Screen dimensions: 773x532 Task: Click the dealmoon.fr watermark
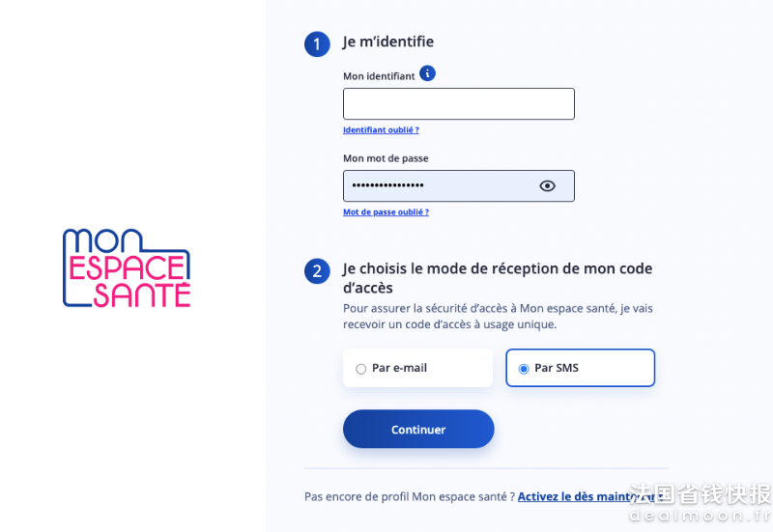[700, 516]
